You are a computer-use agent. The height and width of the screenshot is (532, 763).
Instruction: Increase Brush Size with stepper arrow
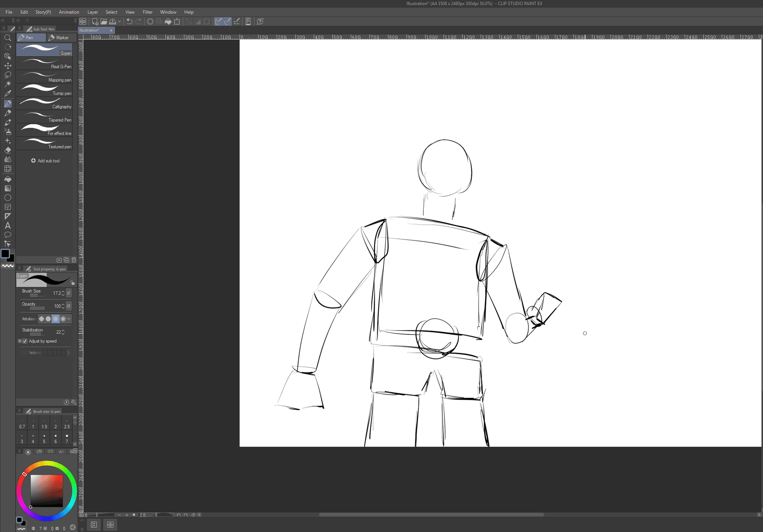pos(63,292)
